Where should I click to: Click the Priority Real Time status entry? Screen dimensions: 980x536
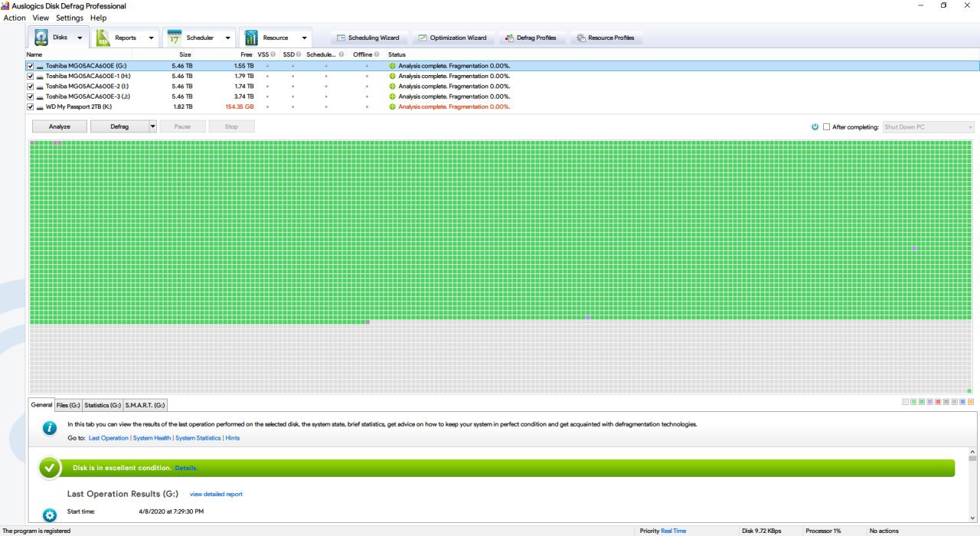[663, 531]
